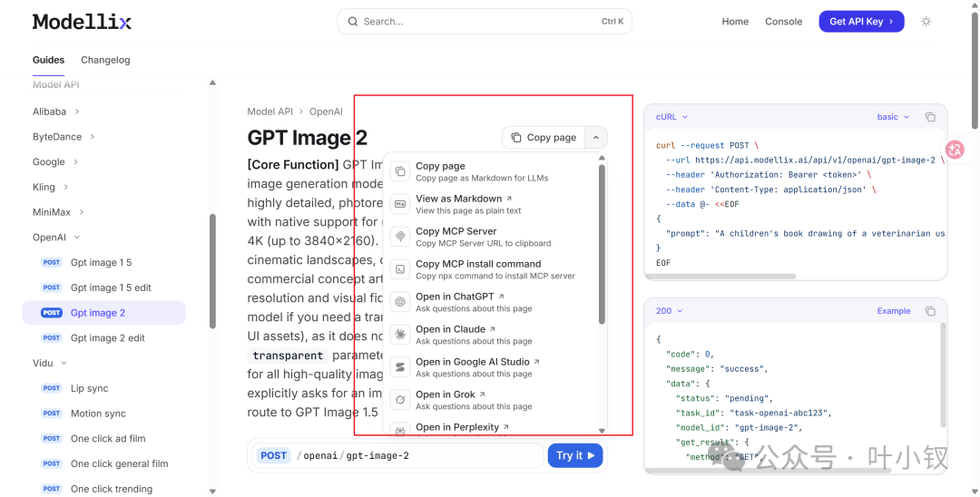Click the View as Markdown icon
The height and width of the screenshot is (497, 980).
click(400, 204)
